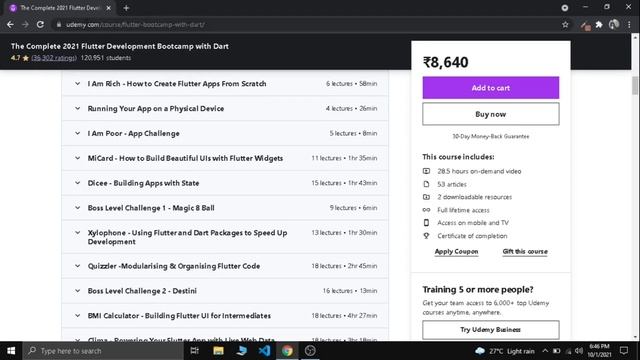The image size is (640, 360).
Task: Click the ₹8,640 price
Action: 446,62
